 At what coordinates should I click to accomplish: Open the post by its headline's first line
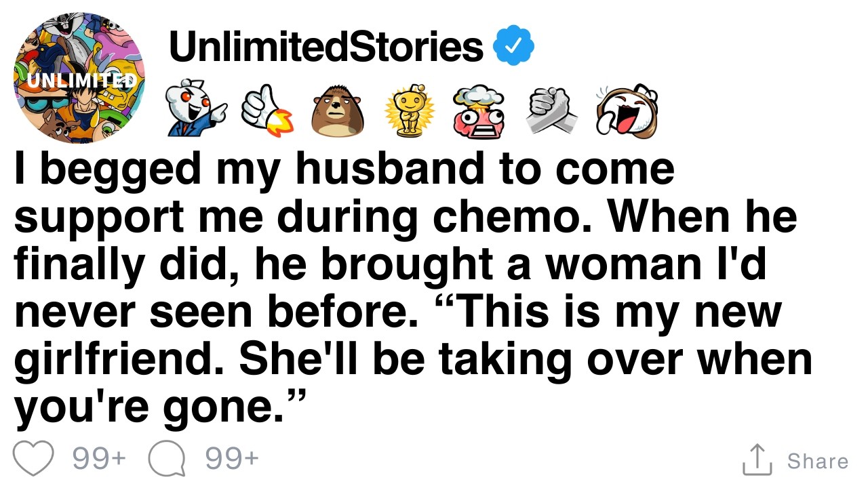[x=344, y=170]
